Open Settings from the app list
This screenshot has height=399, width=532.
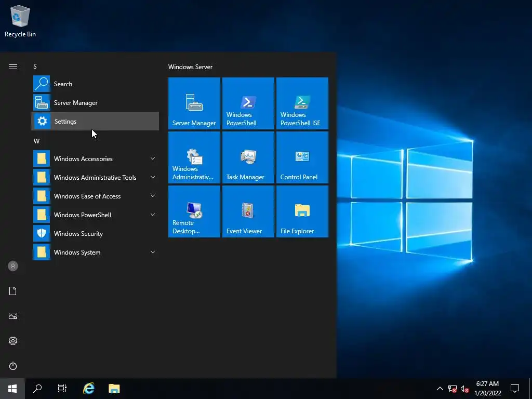pyautogui.click(x=95, y=121)
